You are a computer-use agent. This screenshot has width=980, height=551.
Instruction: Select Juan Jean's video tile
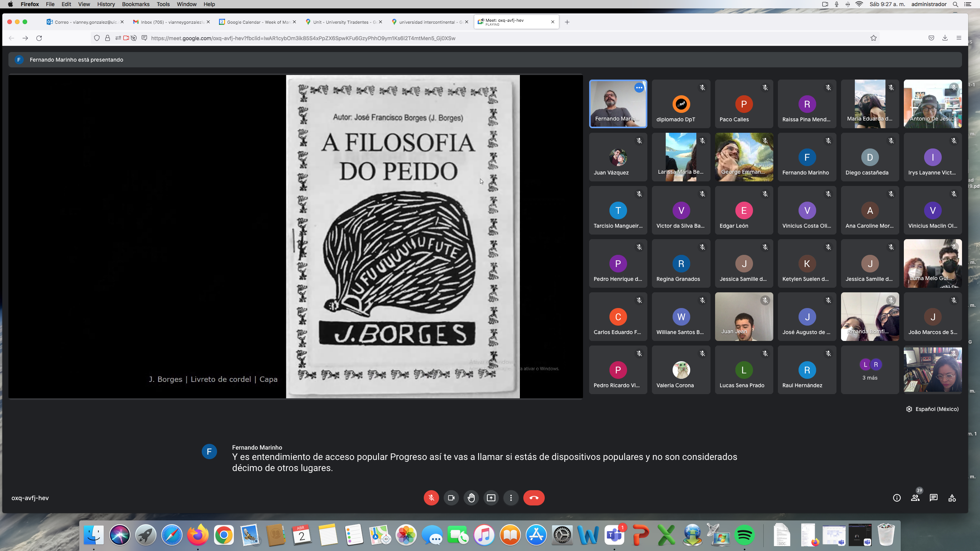[744, 316]
